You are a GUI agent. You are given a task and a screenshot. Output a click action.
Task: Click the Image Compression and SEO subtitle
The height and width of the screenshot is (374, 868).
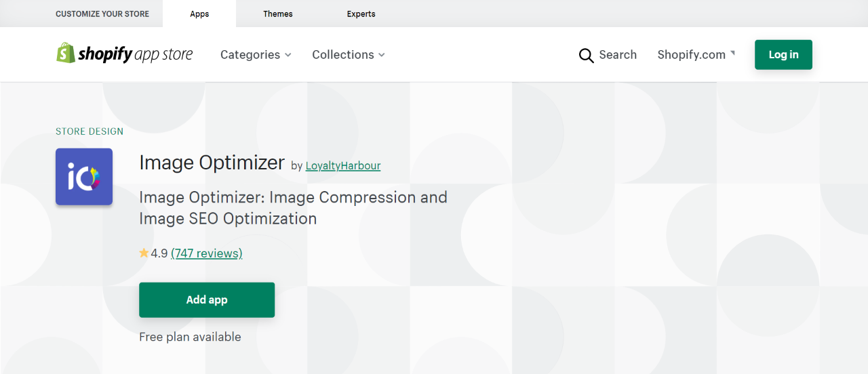[294, 208]
